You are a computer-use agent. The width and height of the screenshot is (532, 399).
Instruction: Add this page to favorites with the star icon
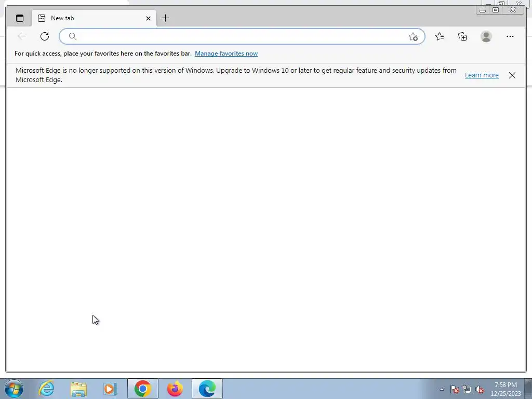pos(413,37)
